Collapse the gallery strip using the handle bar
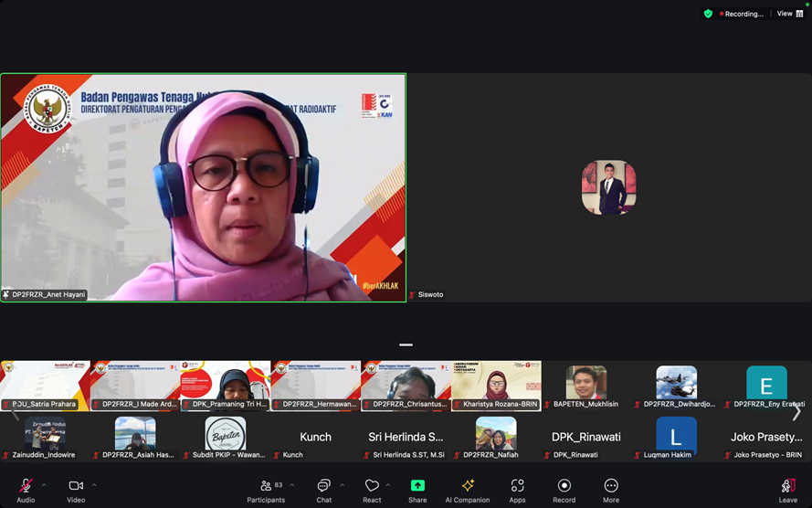The width and height of the screenshot is (812, 508). coord(406,345)
